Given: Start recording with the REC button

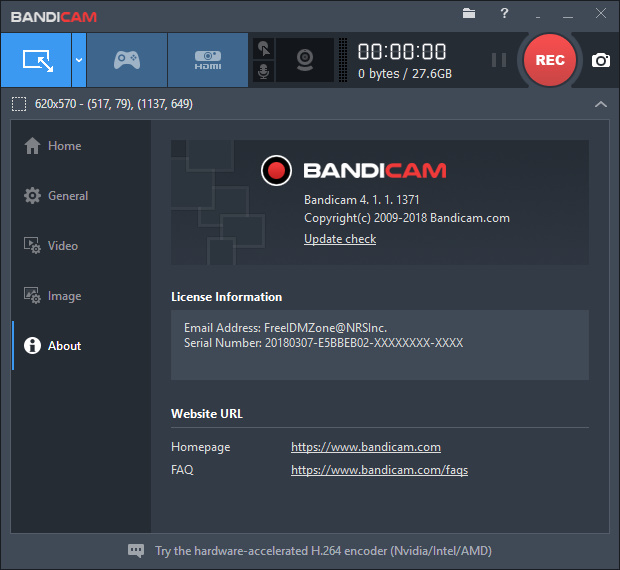Looking at the screenshot, I should click(x=550, y=60).
